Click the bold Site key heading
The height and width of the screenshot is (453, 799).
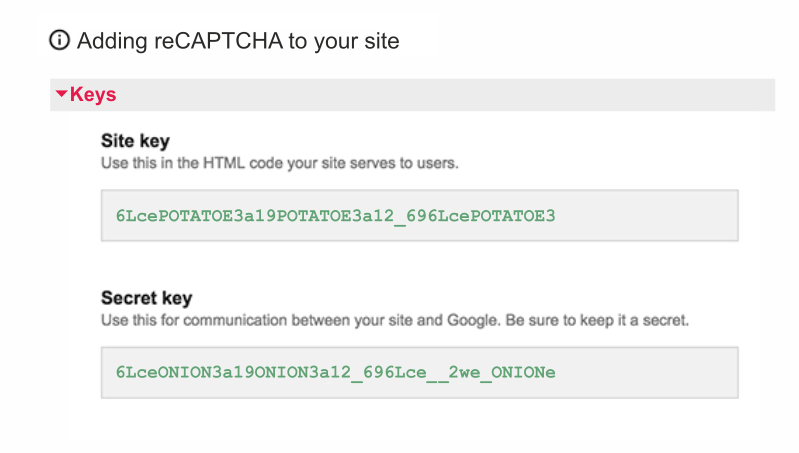[x=136, y=141]
